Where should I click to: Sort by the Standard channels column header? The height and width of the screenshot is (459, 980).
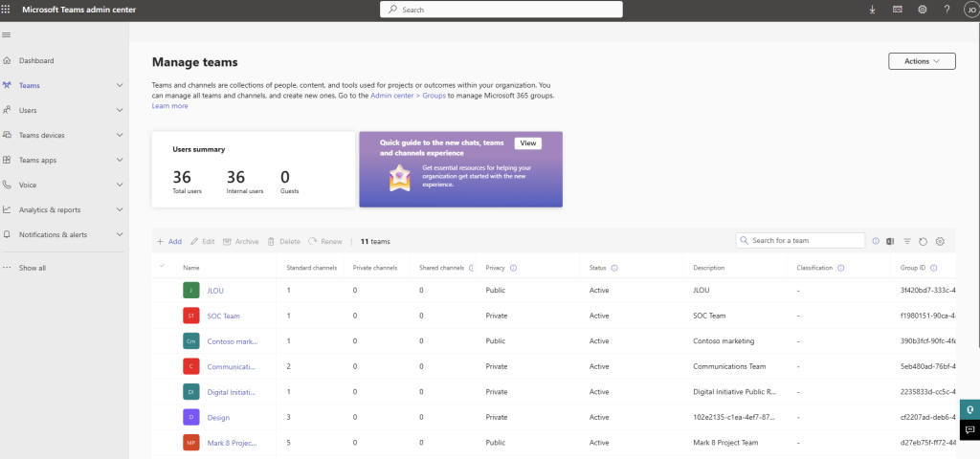(x=311, y=268)
